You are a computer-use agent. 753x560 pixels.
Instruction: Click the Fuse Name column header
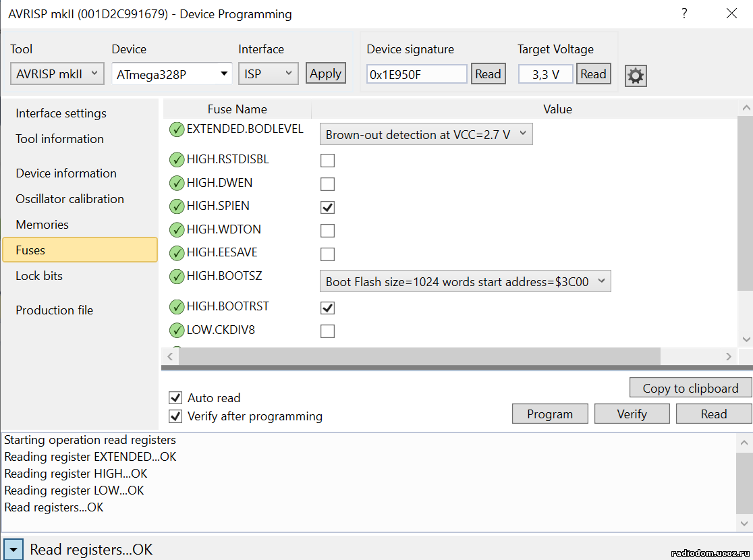point(238,109)
